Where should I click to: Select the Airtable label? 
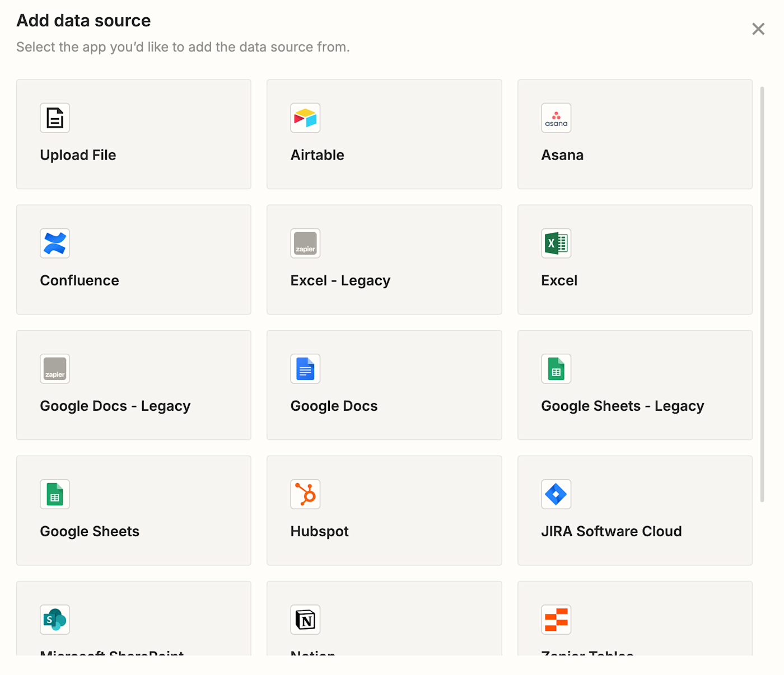tap(317, 155)
